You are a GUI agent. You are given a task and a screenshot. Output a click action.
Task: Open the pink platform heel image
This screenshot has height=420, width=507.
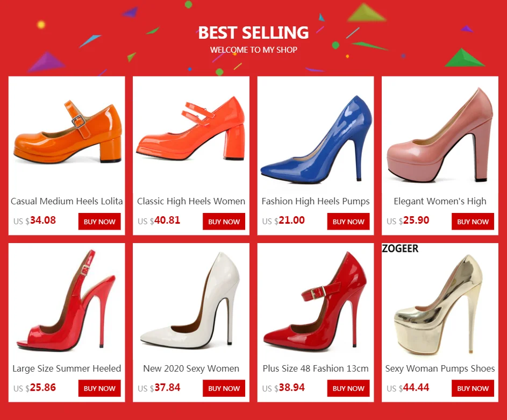[x=440, y=135]
